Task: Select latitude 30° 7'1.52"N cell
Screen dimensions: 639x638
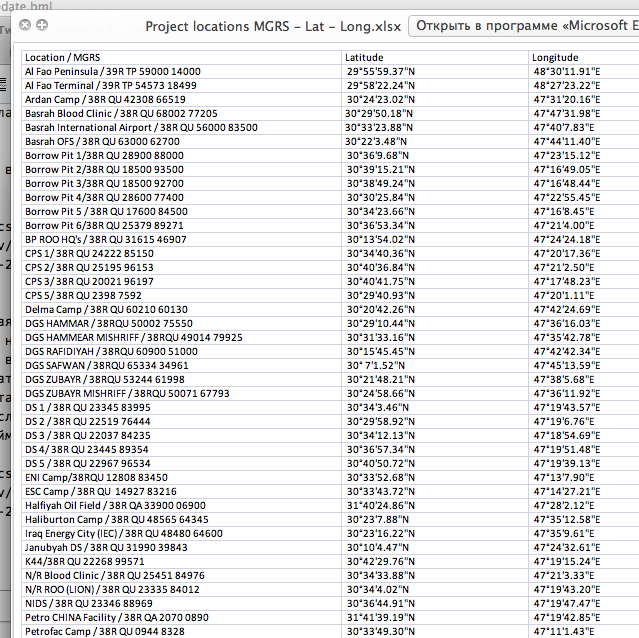Action: tap(435, 365)
